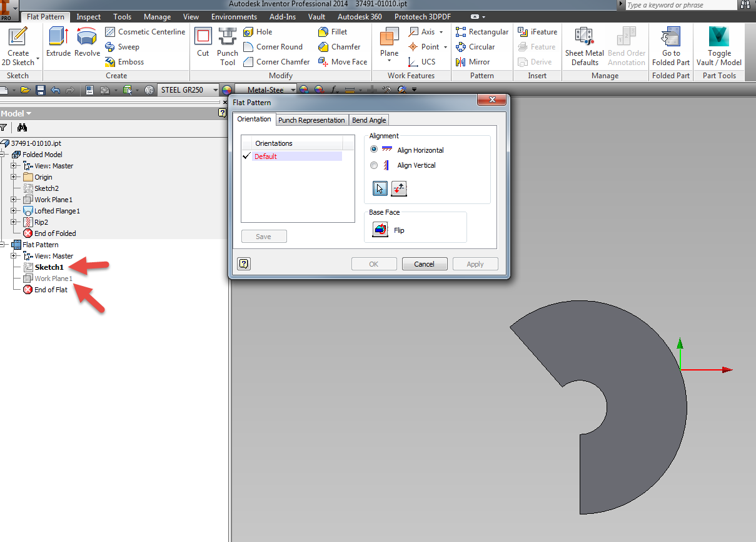Open the Punch Representation tab
Screen dimensions: 756x542
(x=311, y=120)
